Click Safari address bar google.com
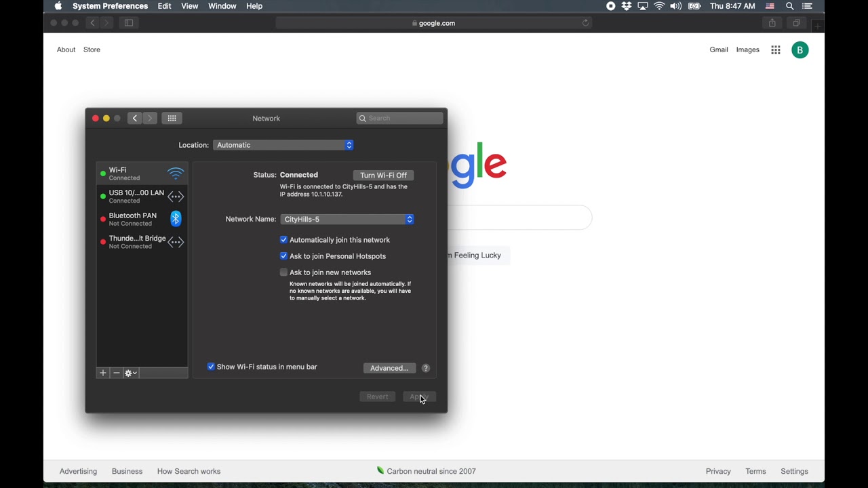Viewport: 868px width, 488px height. point(434,23)
